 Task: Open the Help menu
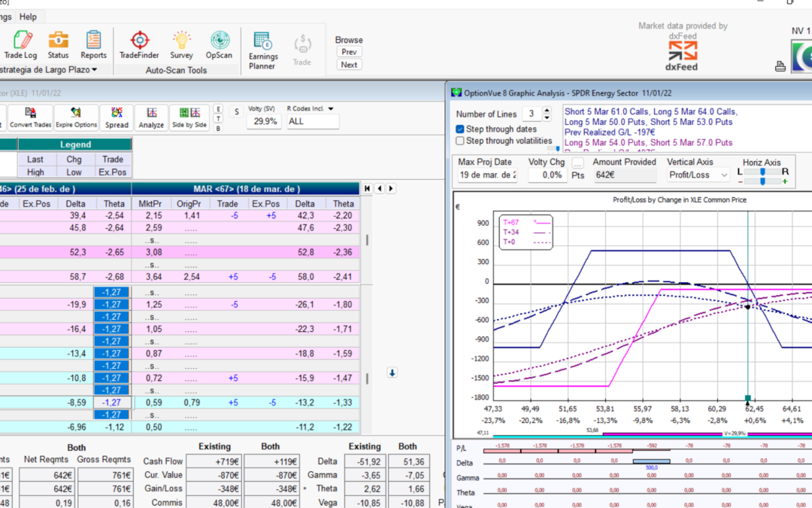tap(28, 17)
